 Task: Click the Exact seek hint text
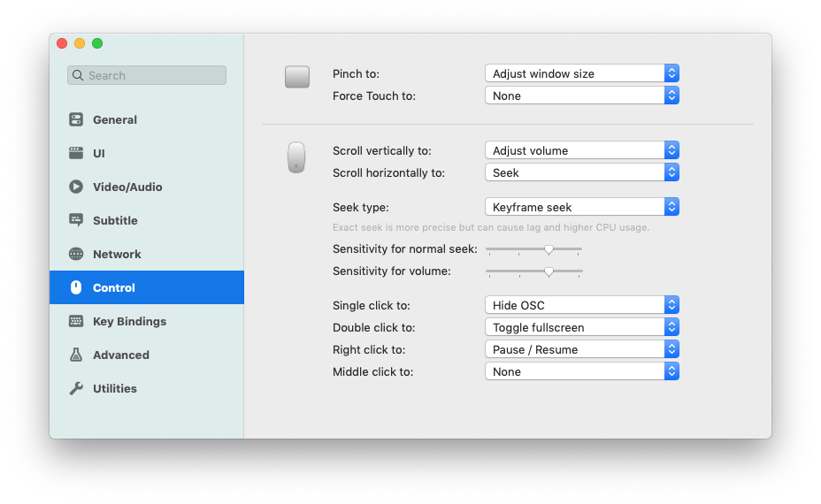point(491,227)
